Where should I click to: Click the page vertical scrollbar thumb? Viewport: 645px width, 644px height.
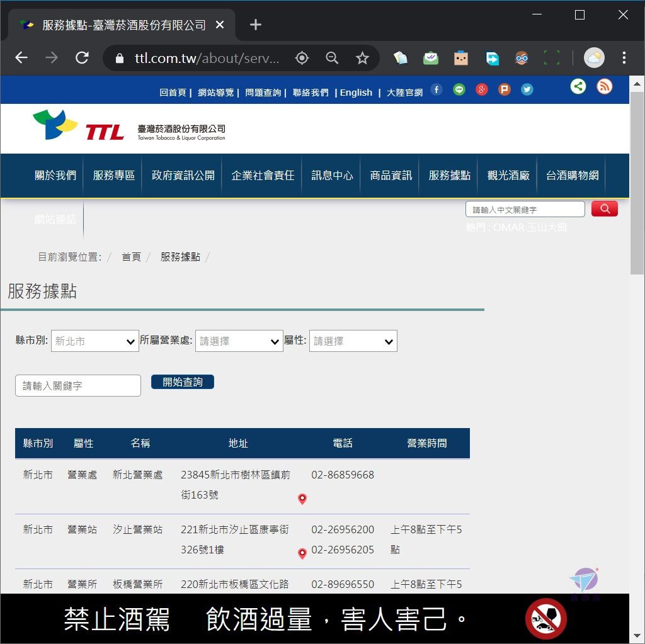(637, 183)
